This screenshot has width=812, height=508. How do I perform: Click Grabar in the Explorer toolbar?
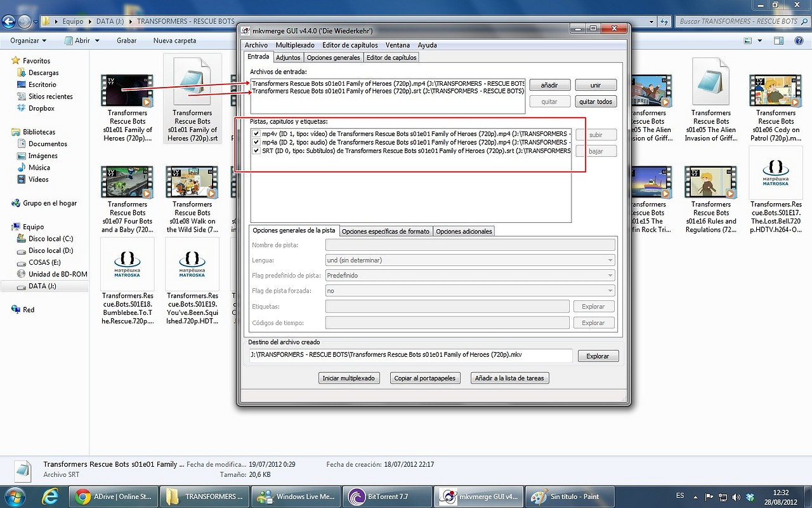[127, 41]
